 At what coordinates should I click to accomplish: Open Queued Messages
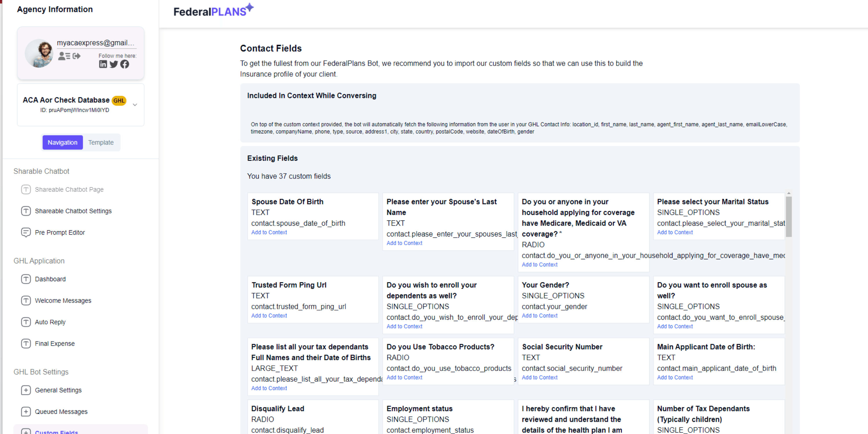61,412
